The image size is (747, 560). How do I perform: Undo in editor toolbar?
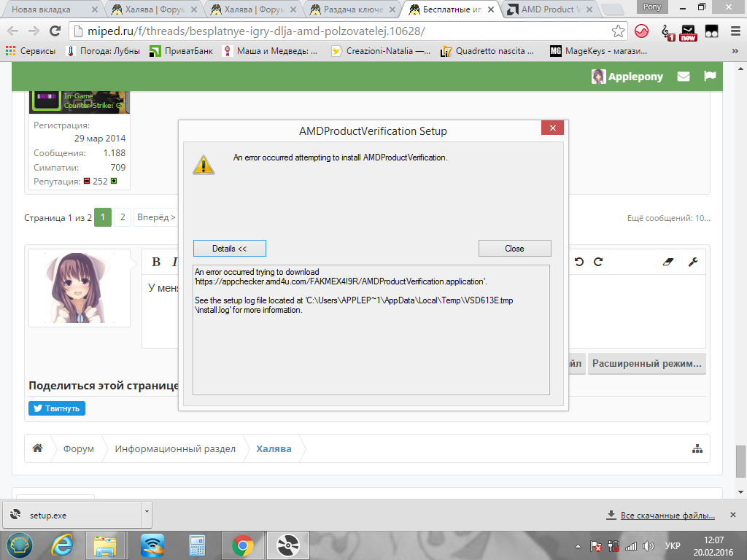[x=578, y=262]
